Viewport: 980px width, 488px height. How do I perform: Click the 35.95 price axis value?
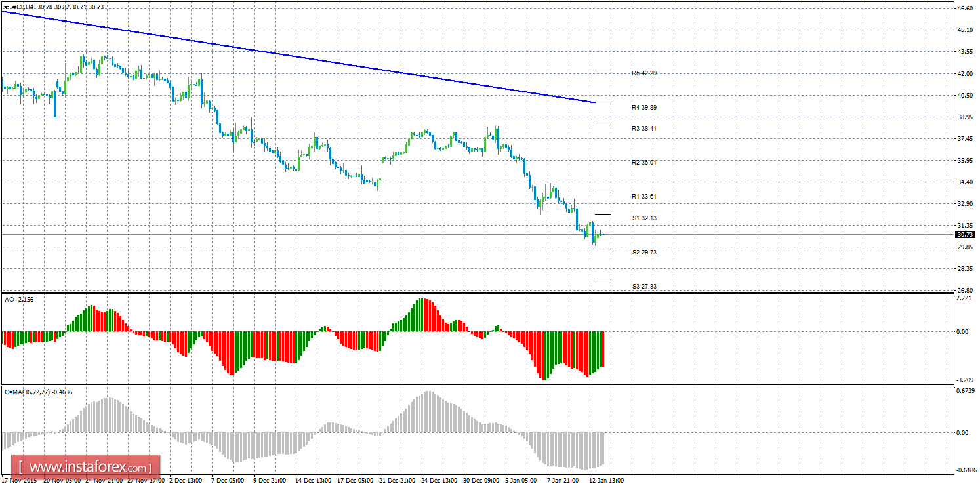tap(965, 161)
